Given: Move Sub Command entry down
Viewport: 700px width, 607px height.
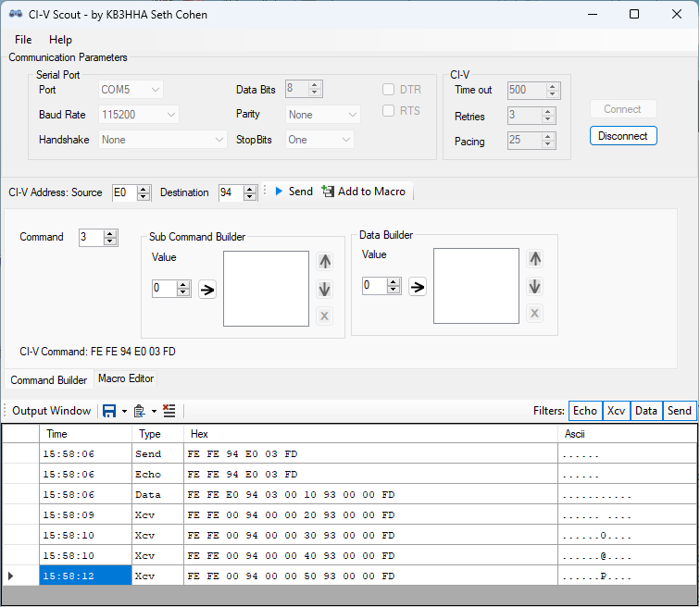Looking at the screenshot, I should [325, 289].
